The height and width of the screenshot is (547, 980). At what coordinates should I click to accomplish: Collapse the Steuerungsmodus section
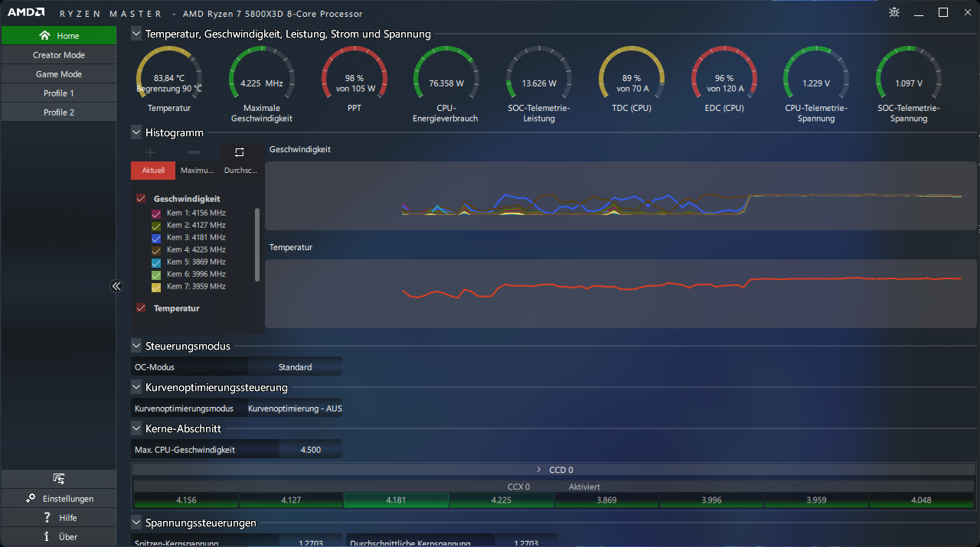[x=136, y=346]
